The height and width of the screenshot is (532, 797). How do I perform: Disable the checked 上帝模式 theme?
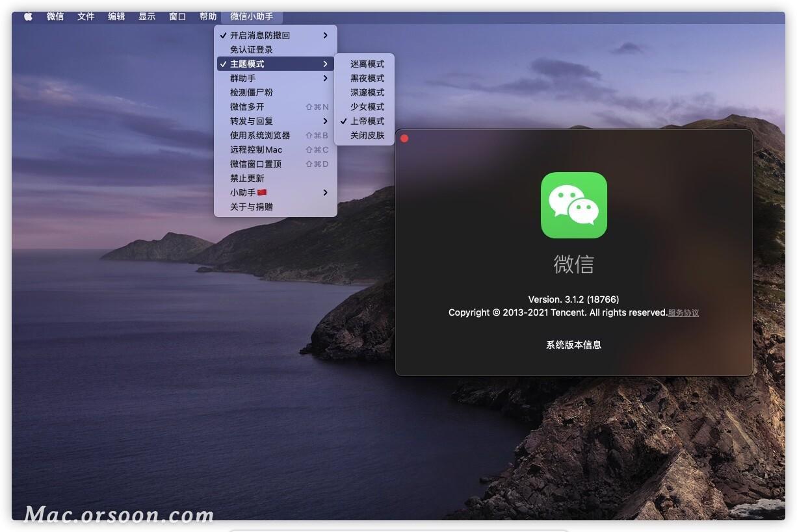367,121
